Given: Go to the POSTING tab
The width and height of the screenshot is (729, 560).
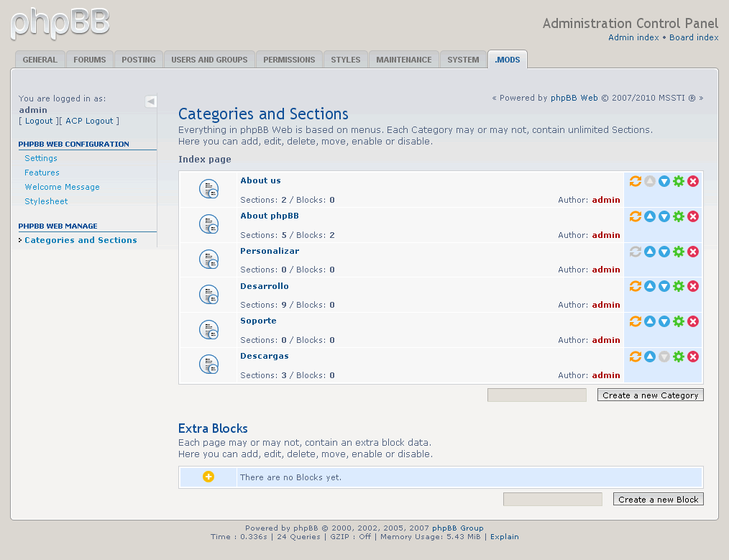Looking at the screenshot, I should click(139, 60).
